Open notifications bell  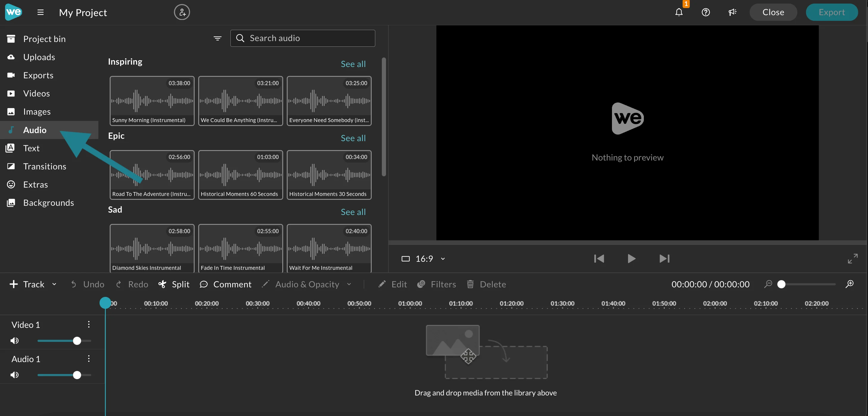(679, 13)
